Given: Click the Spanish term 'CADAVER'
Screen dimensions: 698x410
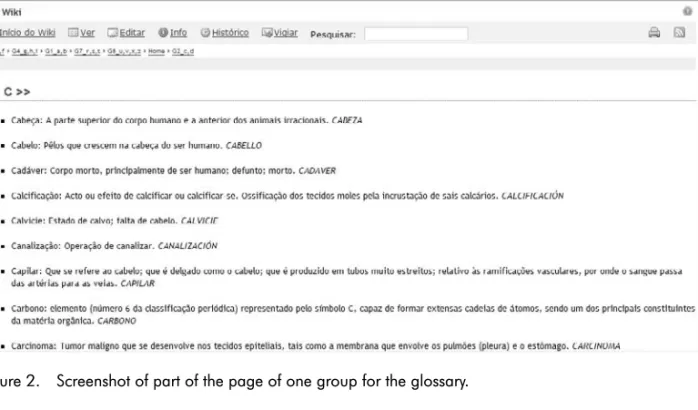Looking at the screenshot, I should pyautogui.click(x=317, y=170).
